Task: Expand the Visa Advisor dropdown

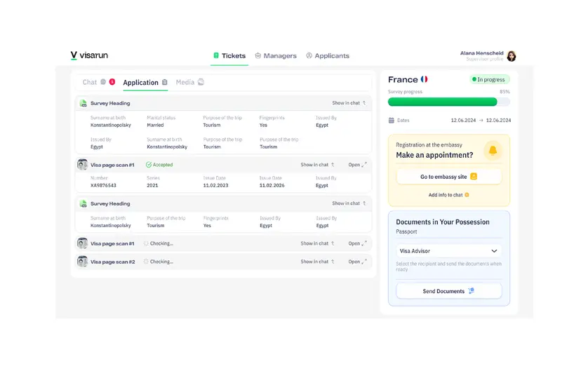Action: [x=449, y=251]
